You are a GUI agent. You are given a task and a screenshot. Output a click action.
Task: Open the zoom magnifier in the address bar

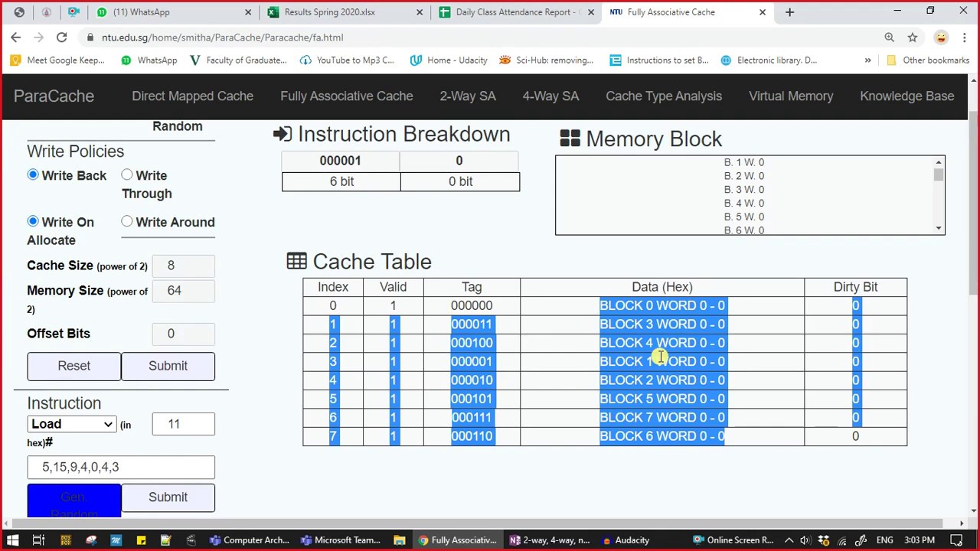tap(889, 37)
